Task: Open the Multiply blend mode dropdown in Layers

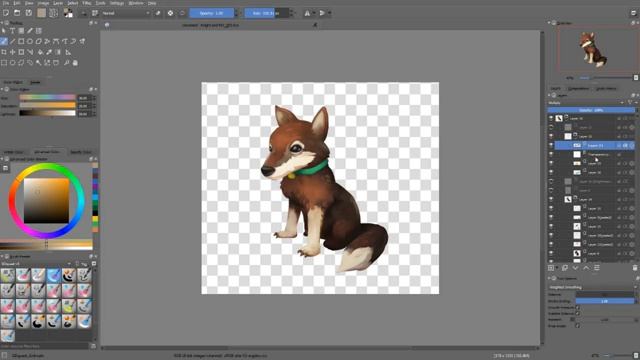Action: 586,103
